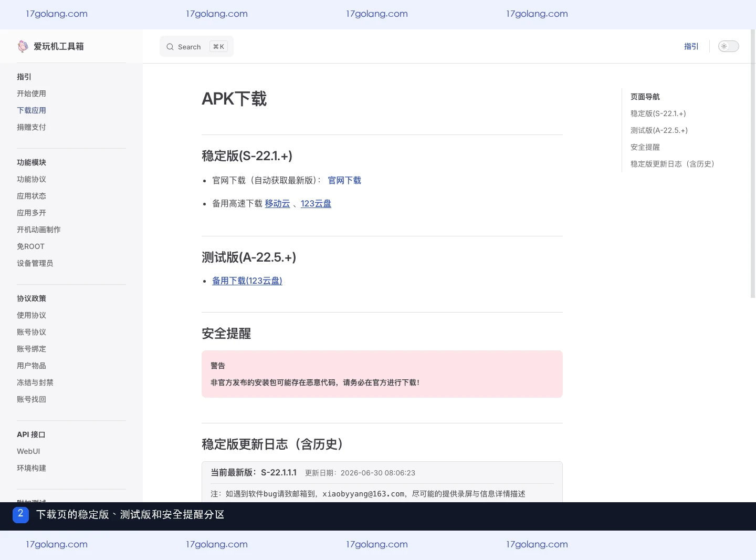Open 免ROOT sidebar entry
Image resolution: width=756 pixels, height=560 pixels.
[30, 246]
